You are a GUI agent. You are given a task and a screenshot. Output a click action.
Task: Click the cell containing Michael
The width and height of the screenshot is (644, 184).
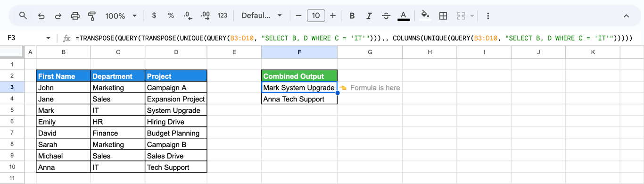[x=64, y=156]
